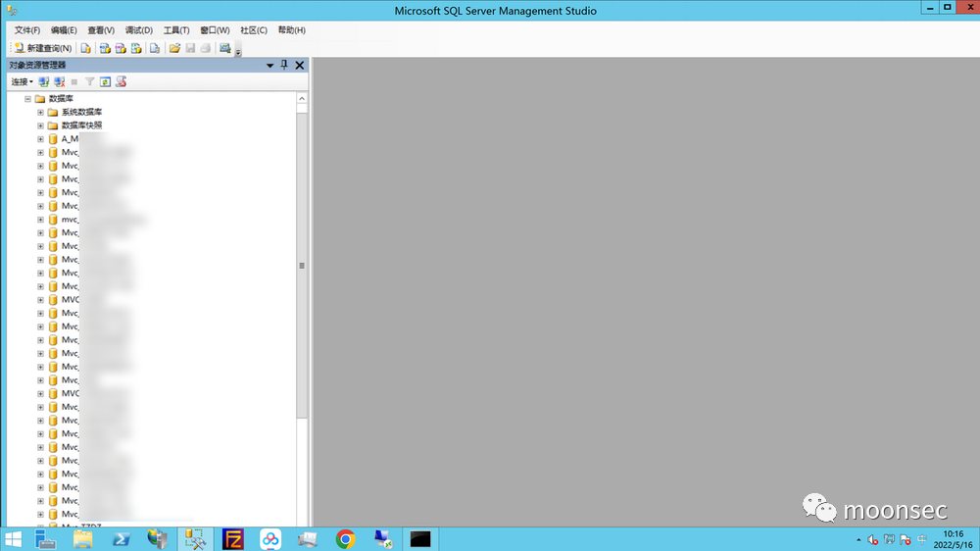Click the Activity Monitor toolbar icon
The width and height of the screenshot is (980, 551).
pyautogui.click(x=225, y=48)
